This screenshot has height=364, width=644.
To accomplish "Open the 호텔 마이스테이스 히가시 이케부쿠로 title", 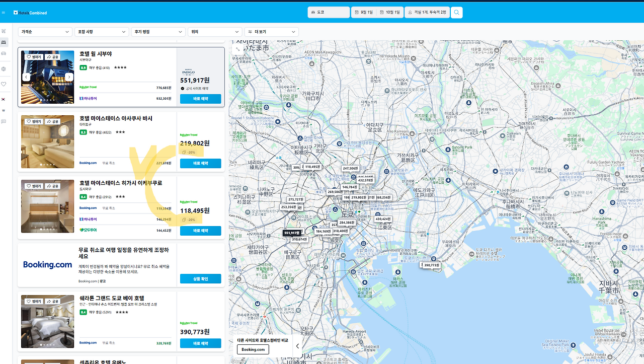I will click(x=121, y=183).
